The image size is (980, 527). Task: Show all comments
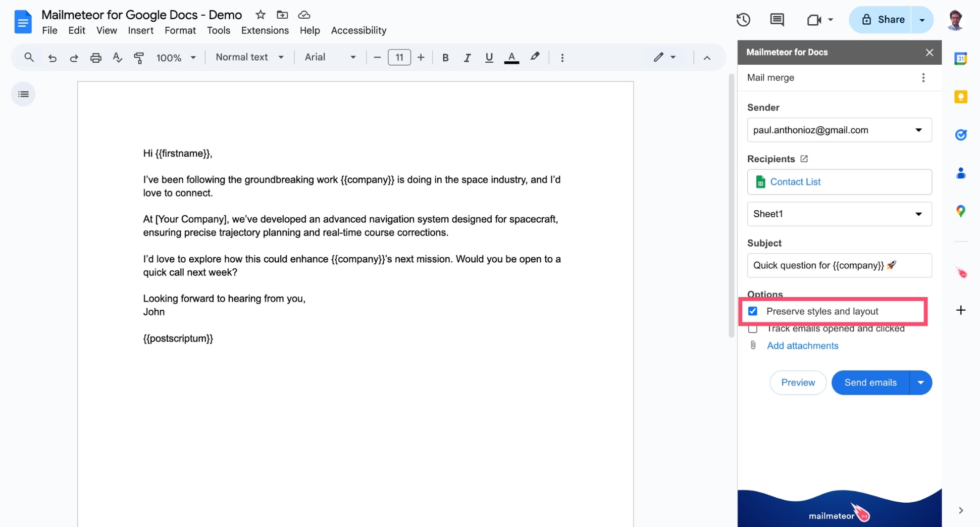pos(777,20)
